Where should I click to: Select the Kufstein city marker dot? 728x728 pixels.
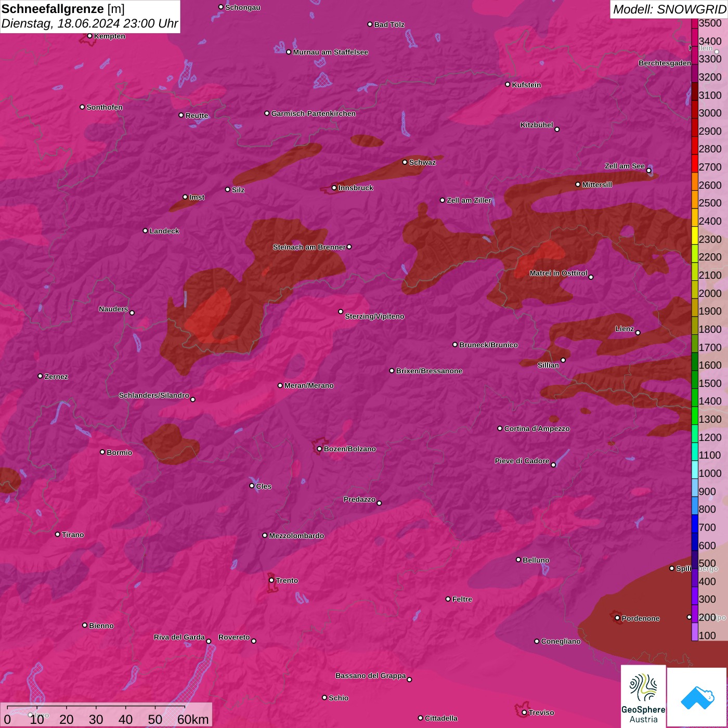(508, 84)
